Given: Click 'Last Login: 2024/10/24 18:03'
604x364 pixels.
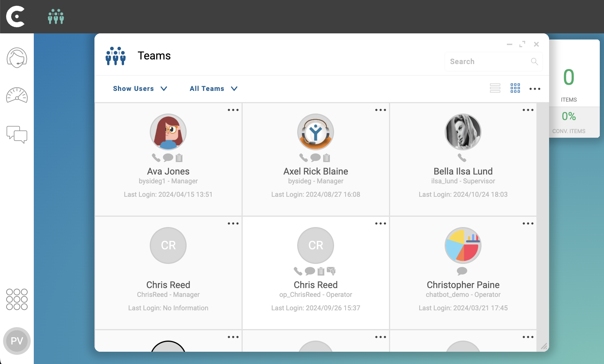Looking at the screenshot, I should (x=463, y=194).
